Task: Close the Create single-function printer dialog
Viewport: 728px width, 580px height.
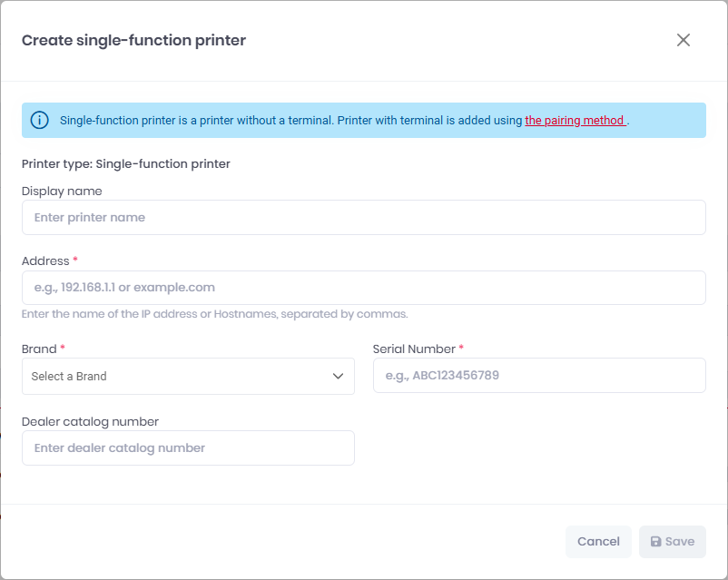Action: click(x=683, y=40)
